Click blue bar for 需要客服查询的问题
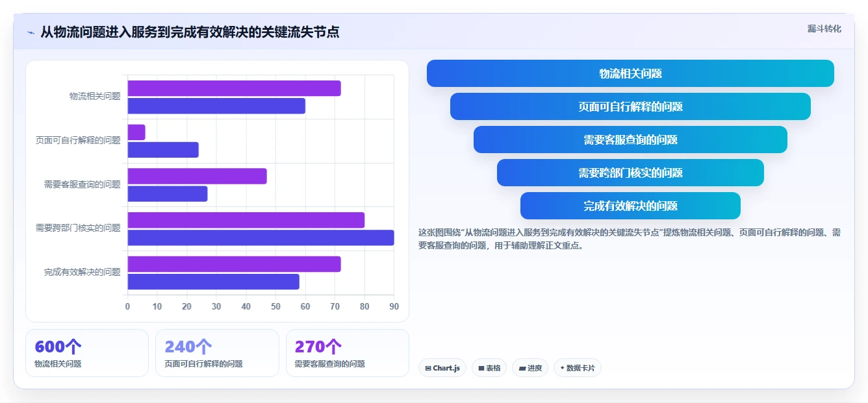Screen dimensions: 868x403 168,193
